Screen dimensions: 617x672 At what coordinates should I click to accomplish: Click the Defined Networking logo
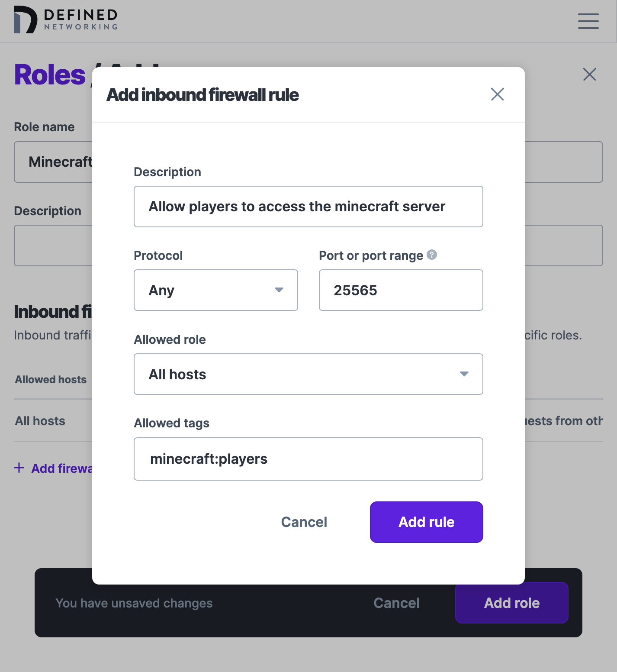[x=65, y=20]
